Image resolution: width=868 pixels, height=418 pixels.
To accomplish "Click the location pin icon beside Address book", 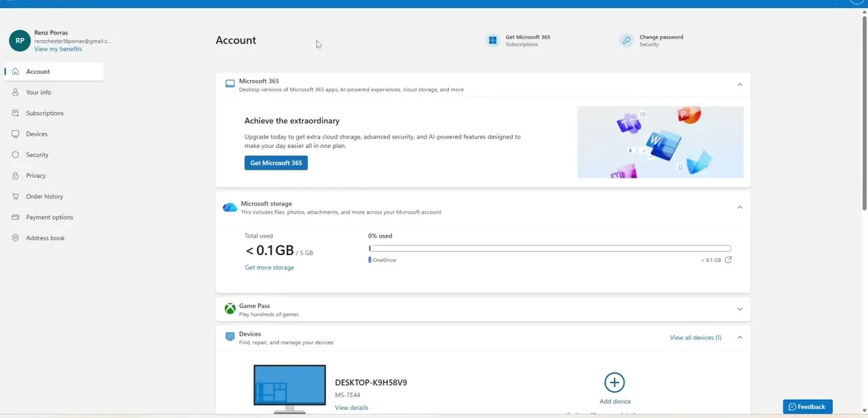I will [16, 238].
